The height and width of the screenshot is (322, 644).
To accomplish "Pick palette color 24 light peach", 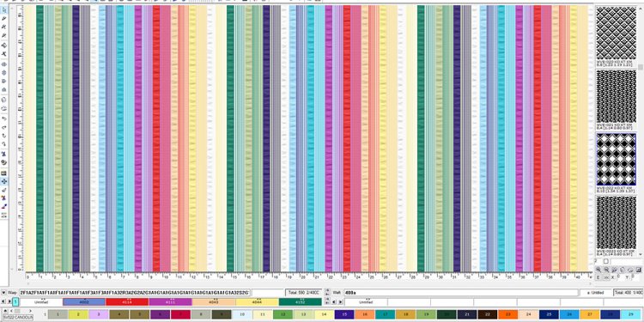I will [x=529, y=314].
